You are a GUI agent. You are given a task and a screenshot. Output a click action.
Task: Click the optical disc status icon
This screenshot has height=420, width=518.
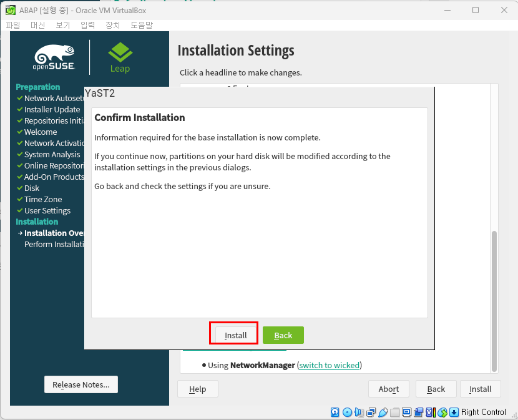pyautogui.click(x=347, y=412)
